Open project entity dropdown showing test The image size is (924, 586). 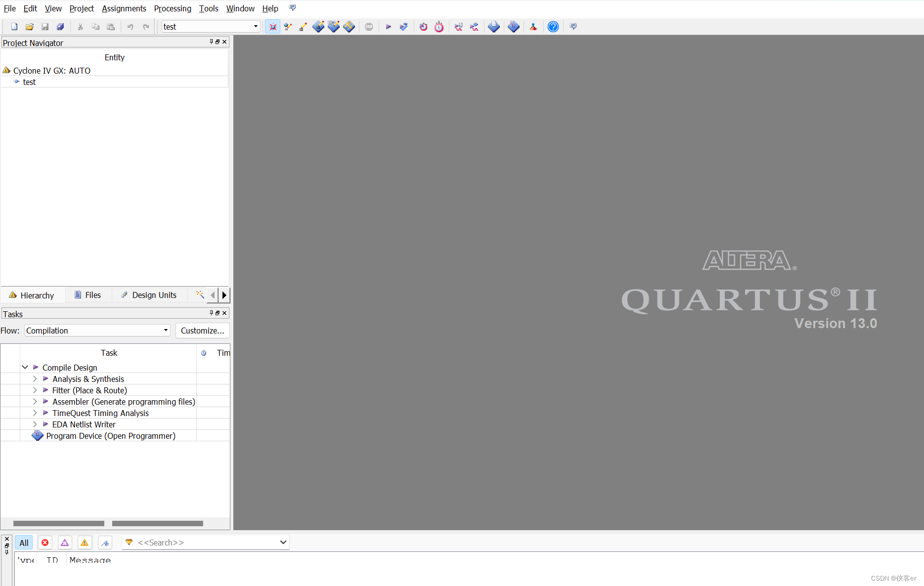click(211, 27)
